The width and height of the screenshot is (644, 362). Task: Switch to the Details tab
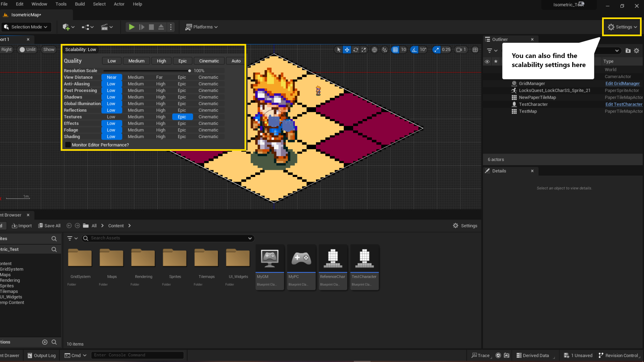[499, 171]
